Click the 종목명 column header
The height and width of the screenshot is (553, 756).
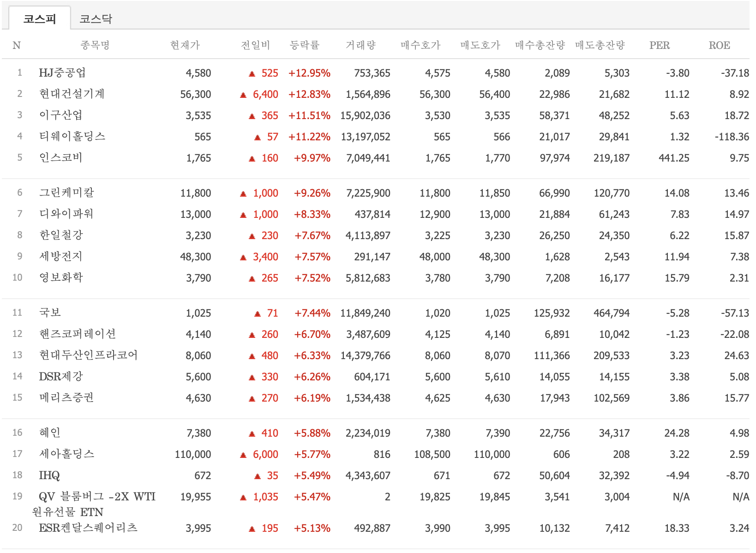pos(95,45)
